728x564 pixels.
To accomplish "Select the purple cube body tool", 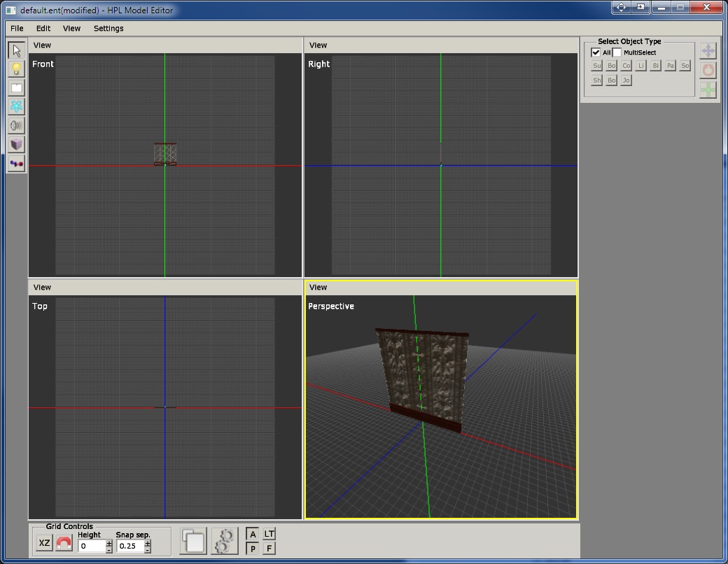I will point(17,144).
